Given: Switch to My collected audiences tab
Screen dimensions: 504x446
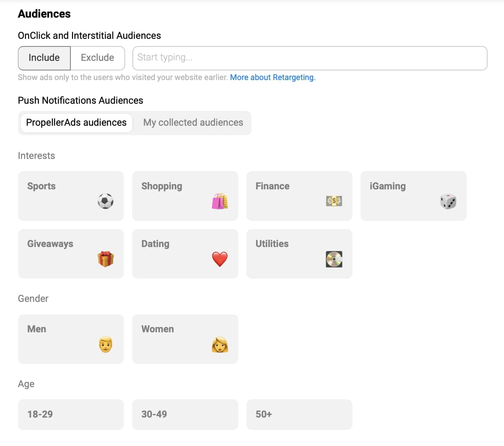Looking at the screenshot, I should [193, 123].
